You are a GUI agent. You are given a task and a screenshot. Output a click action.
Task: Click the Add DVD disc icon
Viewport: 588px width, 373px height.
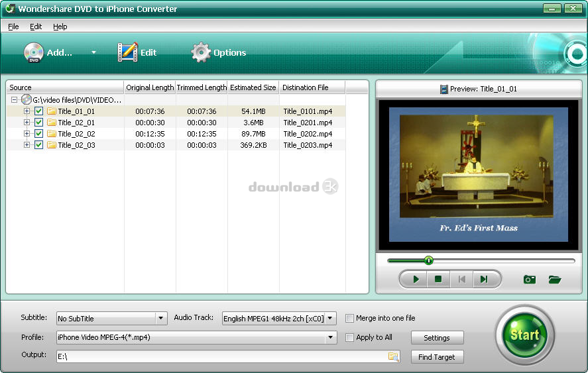click(34, 52)
